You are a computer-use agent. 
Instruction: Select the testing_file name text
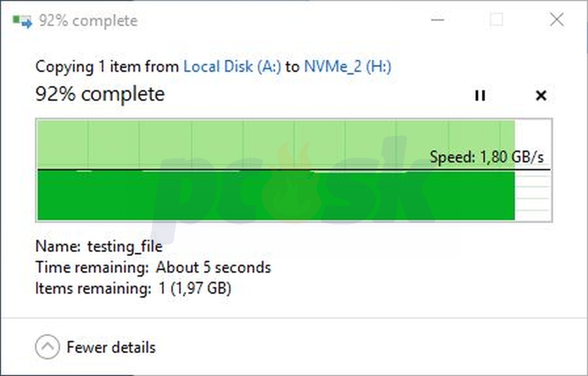click(125, 246)
